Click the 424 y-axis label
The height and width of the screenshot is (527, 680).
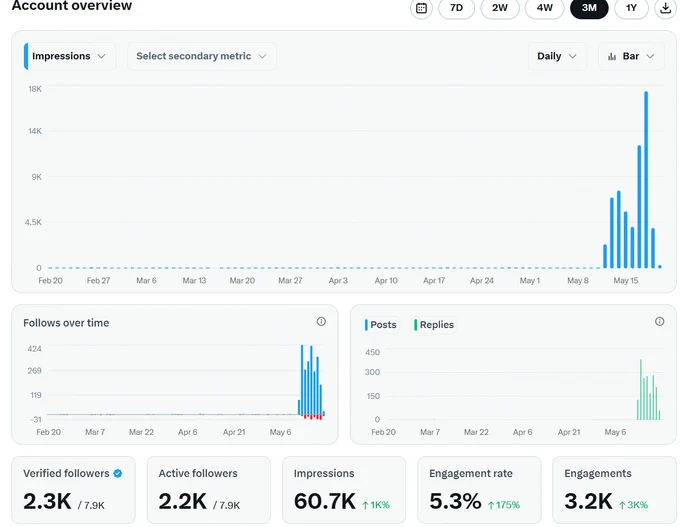(34, 349)
